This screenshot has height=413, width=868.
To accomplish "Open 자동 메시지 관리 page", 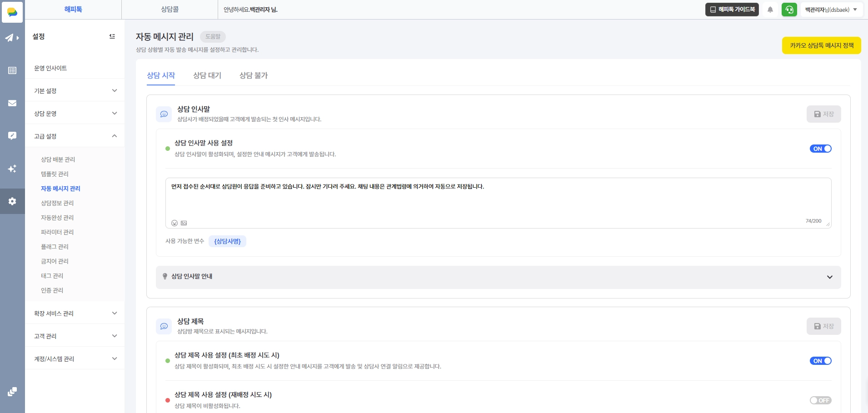I will 60,189.
